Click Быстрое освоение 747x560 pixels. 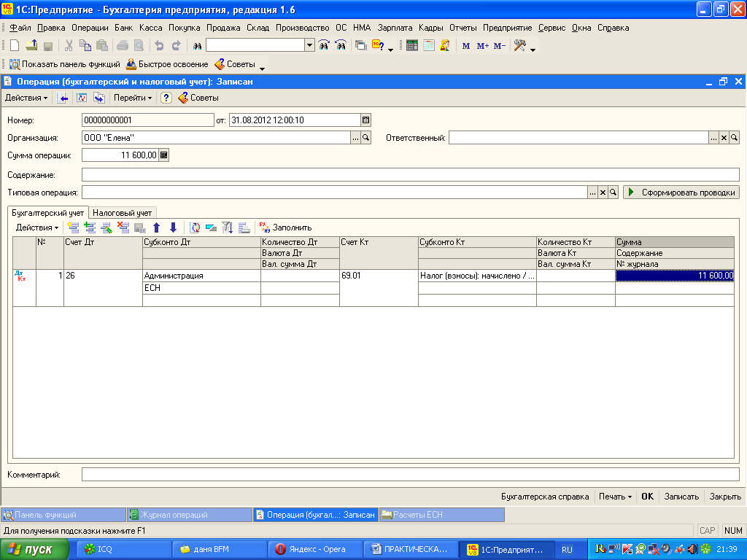(167, 64)
